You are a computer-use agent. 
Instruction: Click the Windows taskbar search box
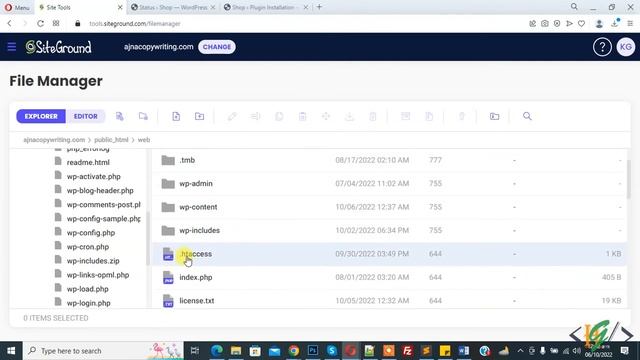click(x=104, y=351)
